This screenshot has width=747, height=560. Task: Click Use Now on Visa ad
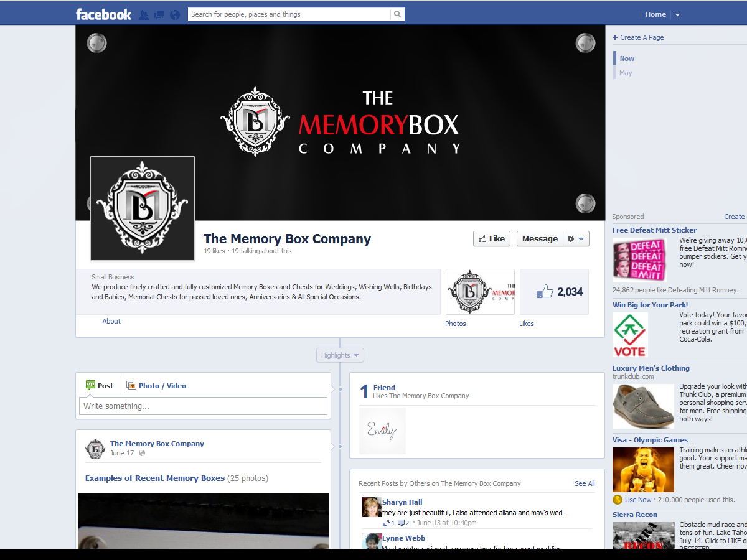[x=638, y=500]
